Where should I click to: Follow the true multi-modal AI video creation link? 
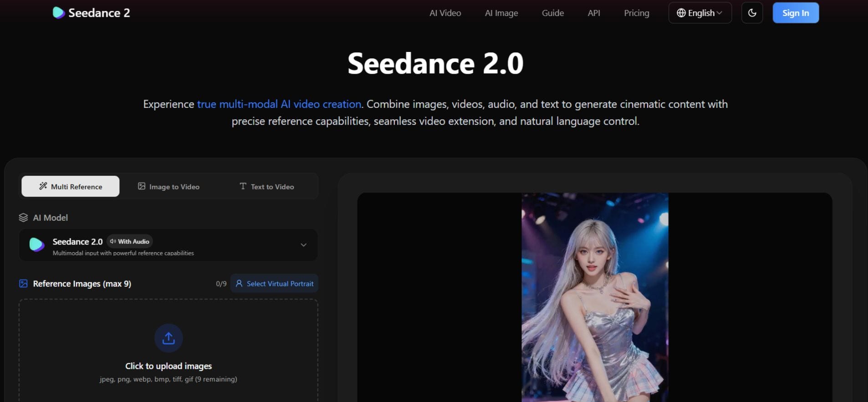click(x=279, y=104)
